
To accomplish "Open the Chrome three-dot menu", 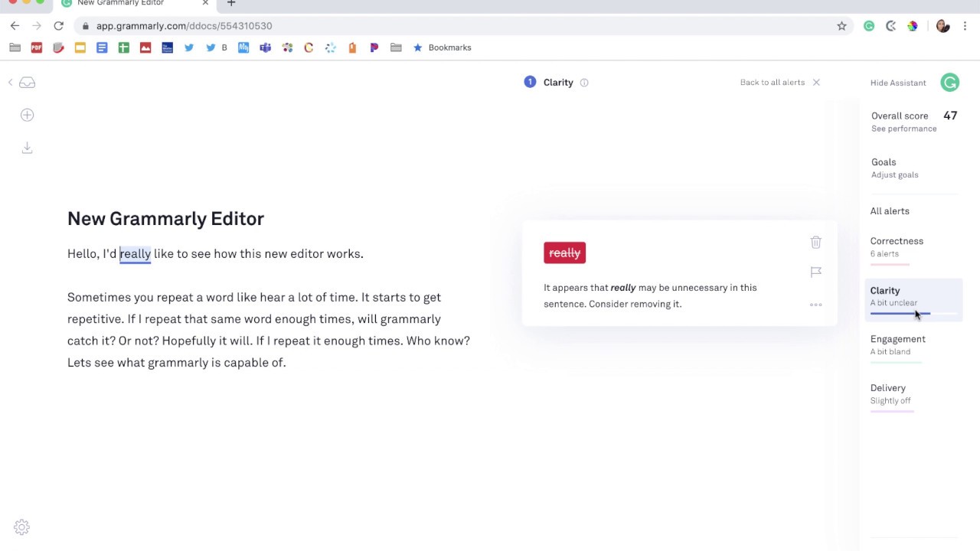I will 965,26.
